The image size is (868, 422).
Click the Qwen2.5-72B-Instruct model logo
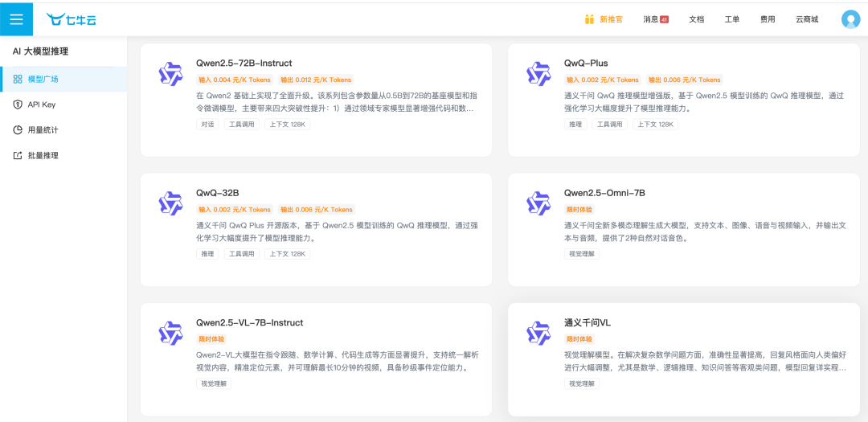point(170,74)
